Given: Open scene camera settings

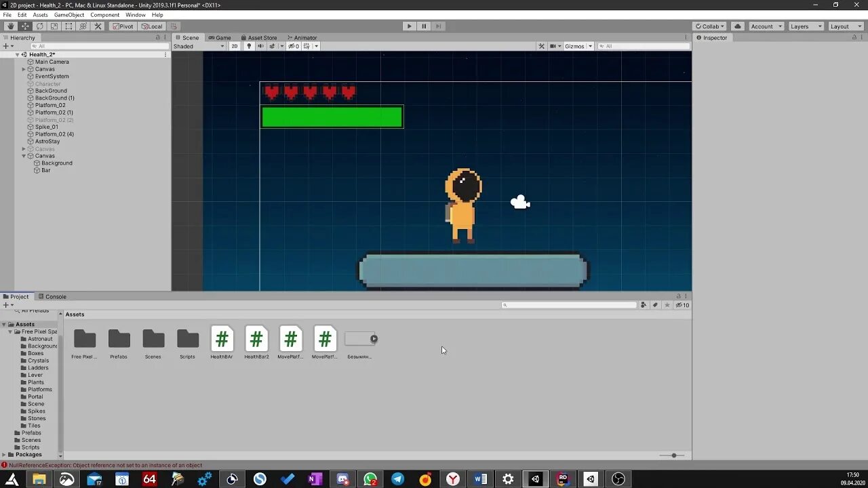Looking at the screenshot, I should coord(555,46).
